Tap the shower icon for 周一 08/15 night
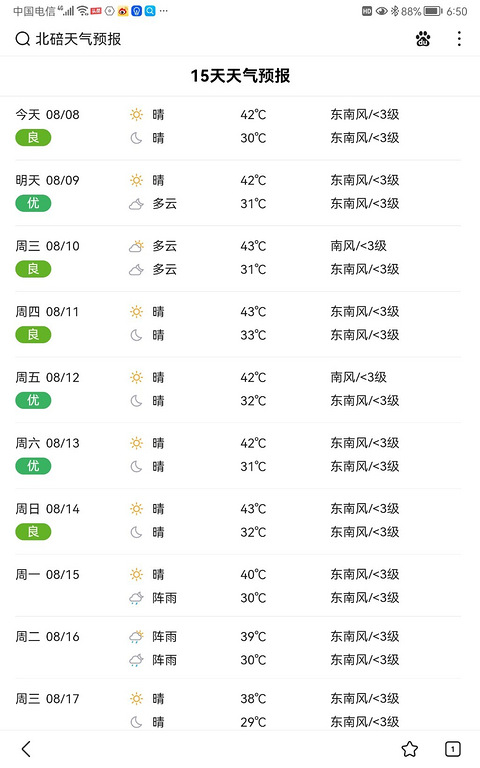 point(136,598)
